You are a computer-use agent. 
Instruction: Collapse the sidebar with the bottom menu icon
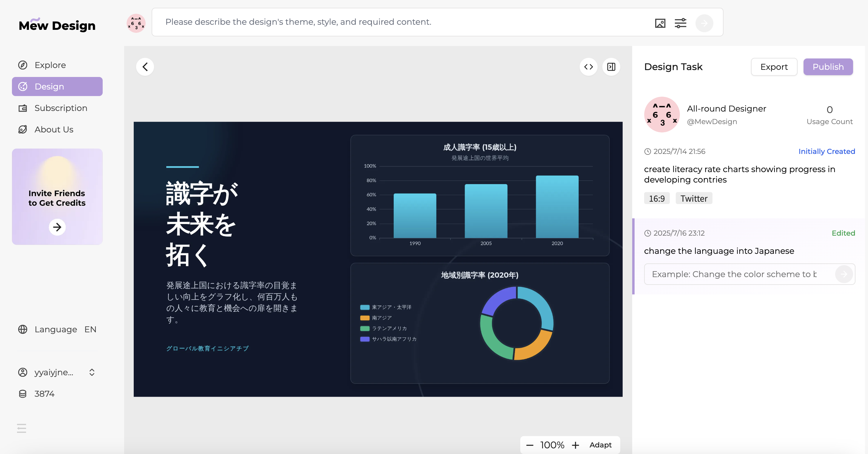(21, 428)
